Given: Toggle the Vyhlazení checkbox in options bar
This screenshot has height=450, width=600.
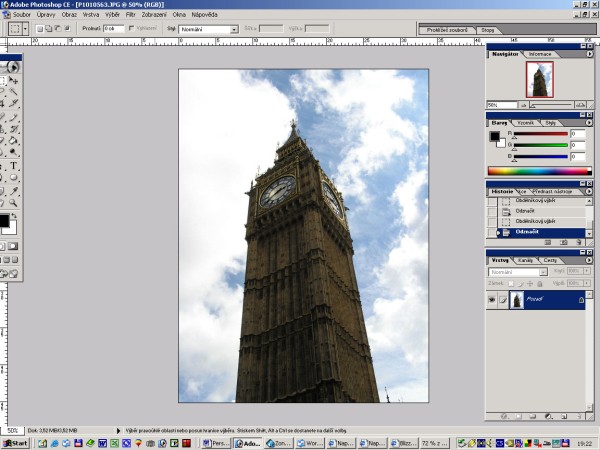Looking at the screenshot, I should [x=133, y=29].
